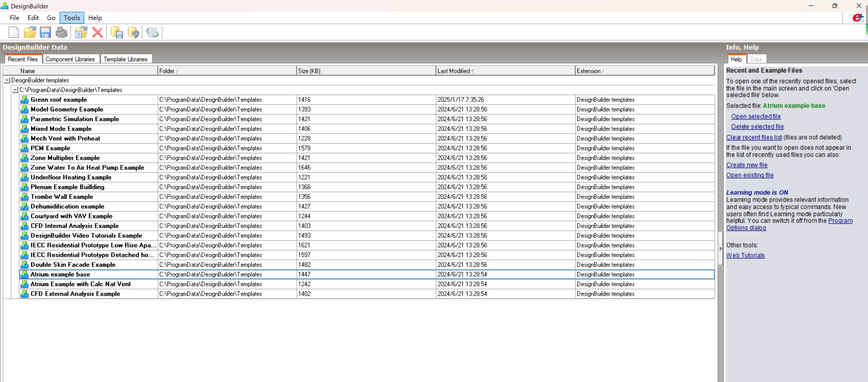
Task: Select DesignBuilder Video Tutorials Example row
Action: click(x=367, y=236)
